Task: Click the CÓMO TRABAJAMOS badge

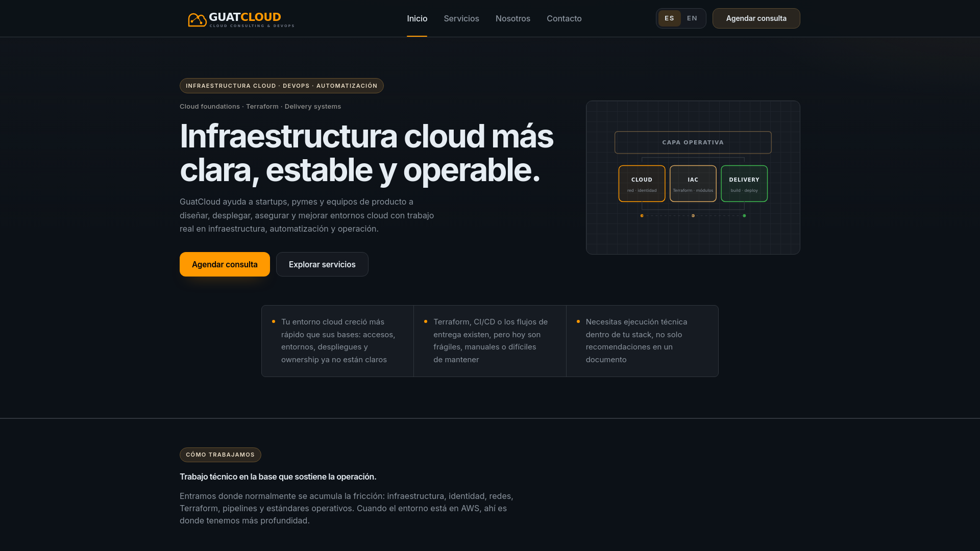Action: 220,455
